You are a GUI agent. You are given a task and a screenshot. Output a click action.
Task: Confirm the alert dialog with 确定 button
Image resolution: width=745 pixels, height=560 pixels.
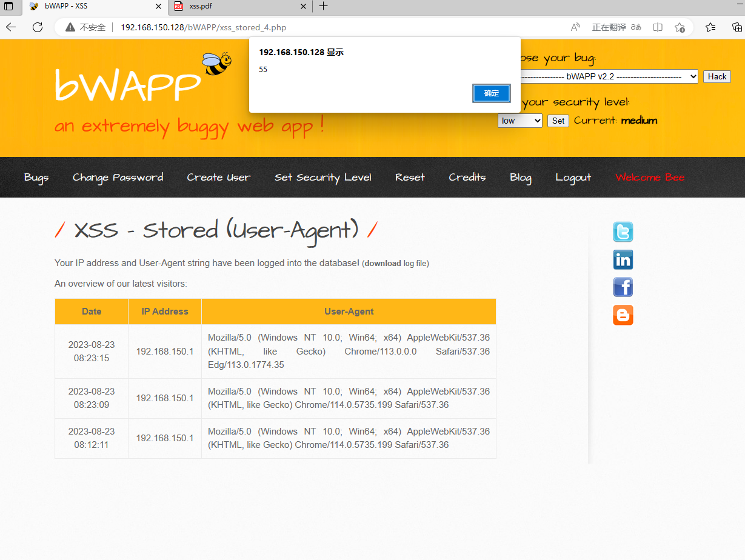[492, 93]
